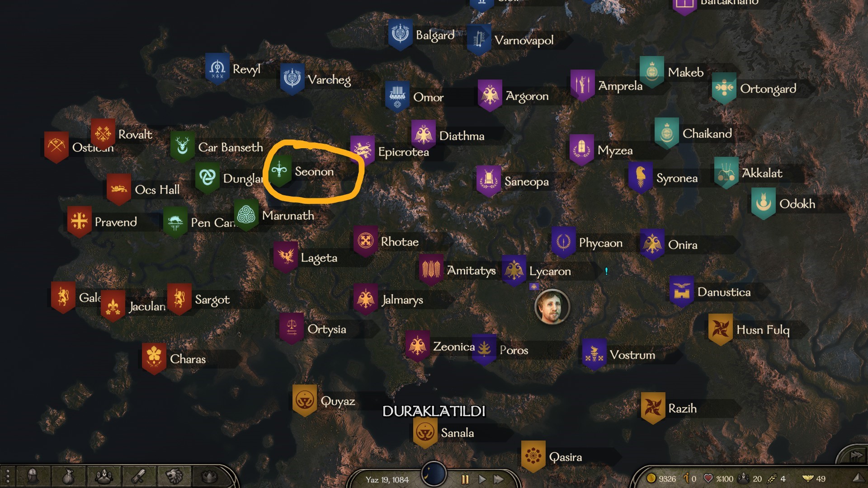The height and width of the screenshot is (488, 868).
Task: Click the day-night clock dial
Action: [x=434, y=473]
